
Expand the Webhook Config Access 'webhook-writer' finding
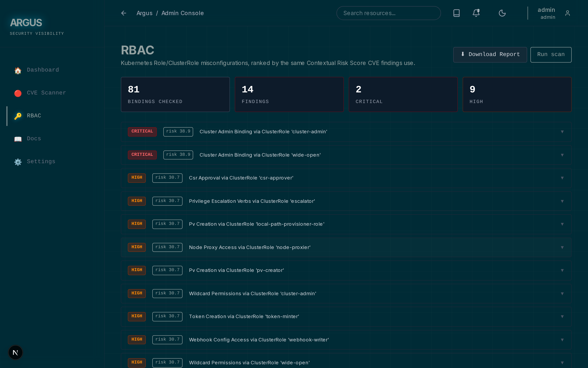346,340
